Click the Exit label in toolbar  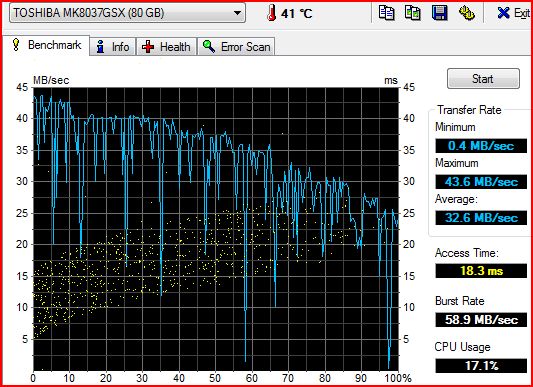522,13
